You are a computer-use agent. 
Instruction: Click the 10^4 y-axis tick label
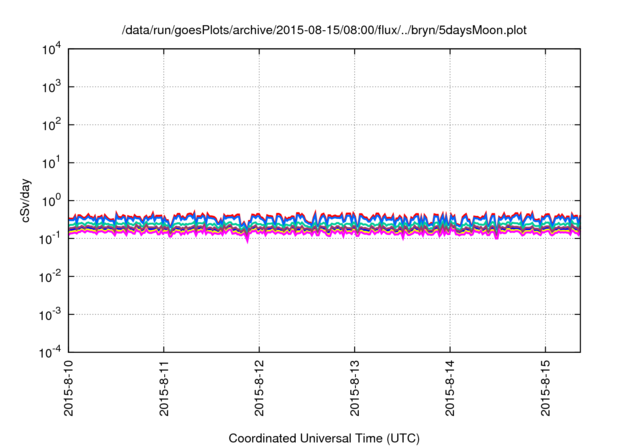[x=51, y=49]
